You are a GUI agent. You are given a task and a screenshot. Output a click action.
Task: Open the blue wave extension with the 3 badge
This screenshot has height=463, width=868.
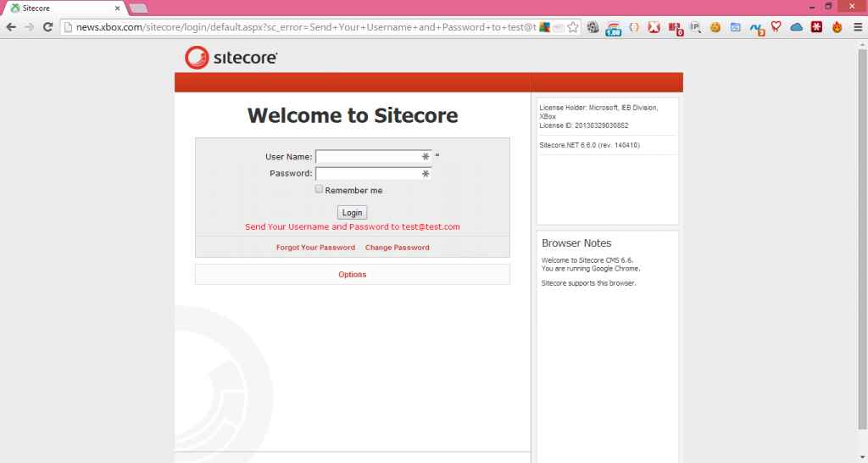click(757, 28)
